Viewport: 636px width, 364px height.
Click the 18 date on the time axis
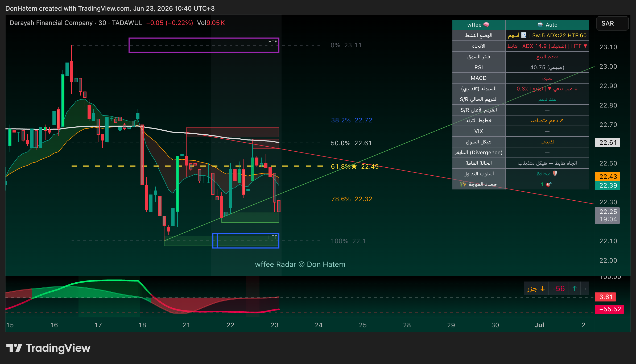tap(142, 325)
